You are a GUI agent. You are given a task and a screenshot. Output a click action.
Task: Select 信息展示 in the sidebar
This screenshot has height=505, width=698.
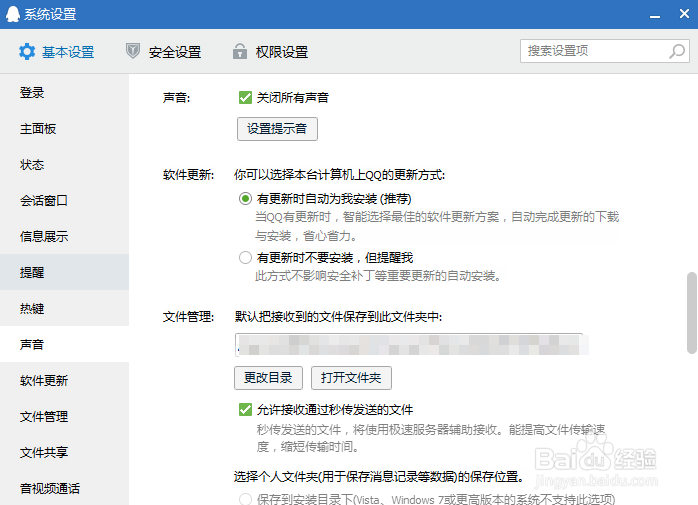[65, 236]
